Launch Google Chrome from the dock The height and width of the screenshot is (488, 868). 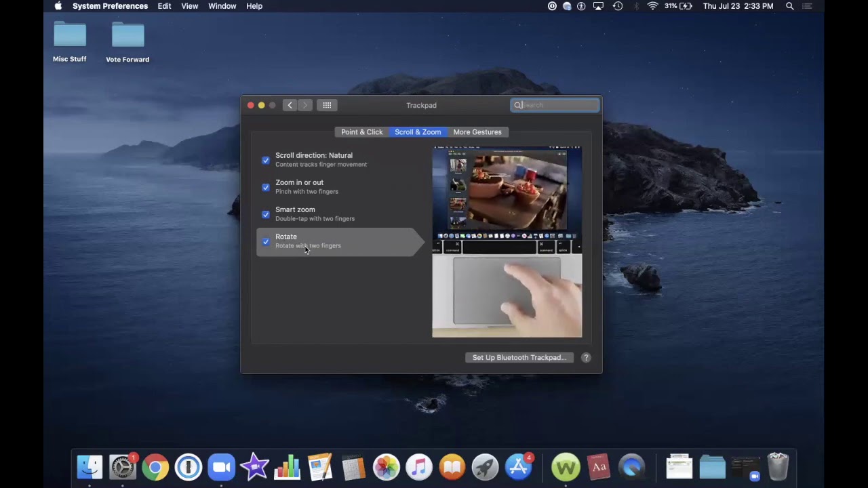[155, 467]
